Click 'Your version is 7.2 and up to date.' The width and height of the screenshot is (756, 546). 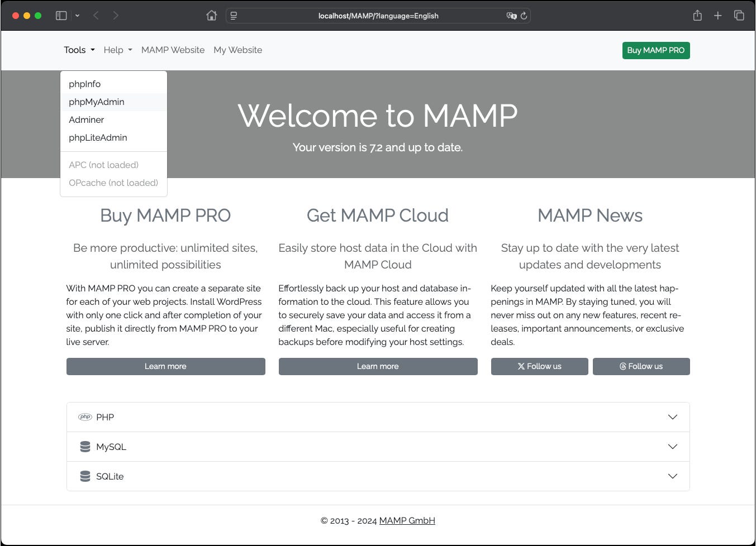coord(378,147)
